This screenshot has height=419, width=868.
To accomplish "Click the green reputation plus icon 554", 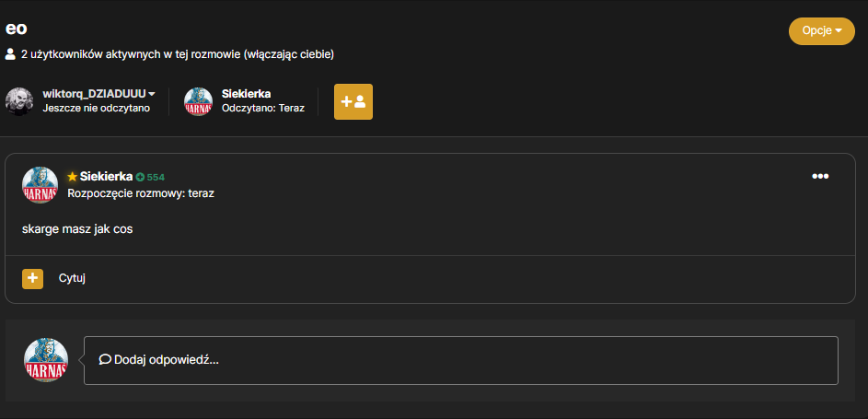I will point(140,177).
